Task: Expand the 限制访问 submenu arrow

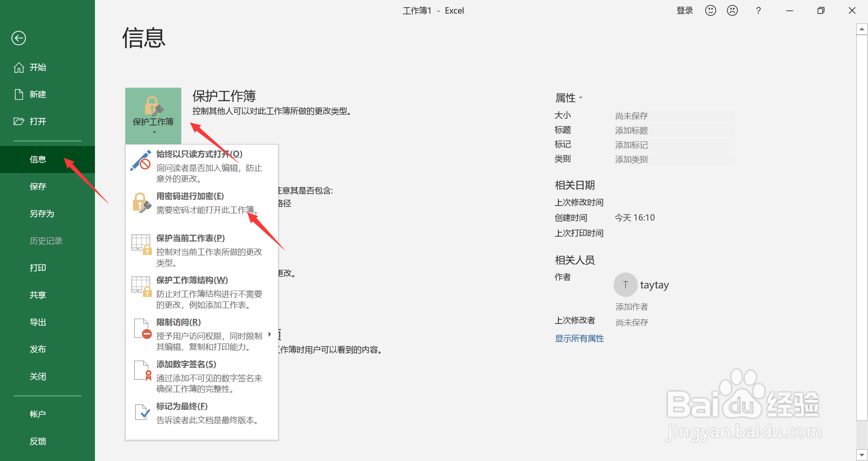Action: pos(269,334)
